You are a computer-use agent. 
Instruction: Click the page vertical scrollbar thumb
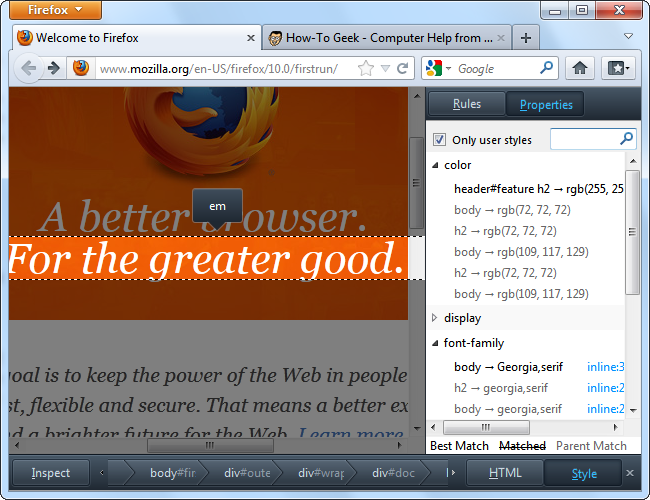417,183
